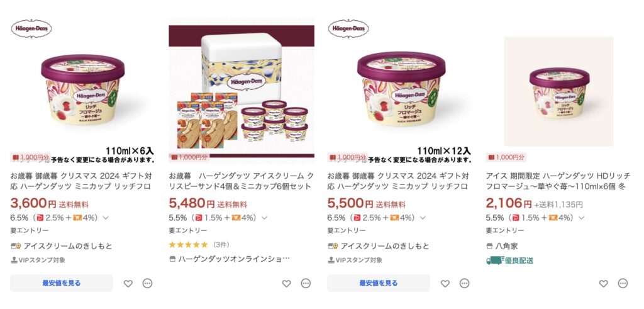Add the 5,500円 12-pack to favorites

pos(445,284)
